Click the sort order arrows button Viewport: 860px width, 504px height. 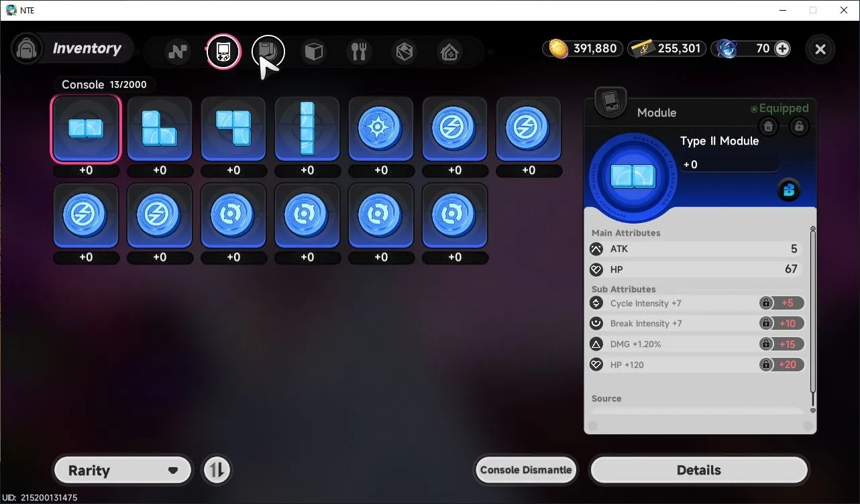[216, 470]
